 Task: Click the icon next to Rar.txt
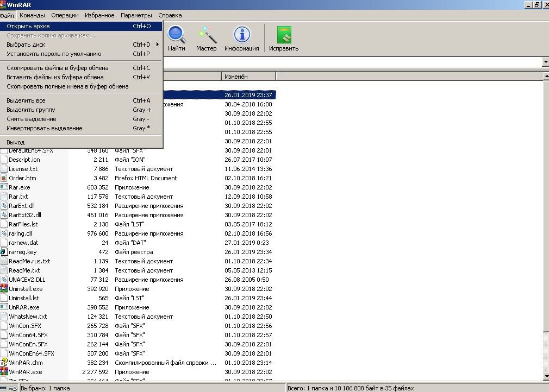coord(4,197)
